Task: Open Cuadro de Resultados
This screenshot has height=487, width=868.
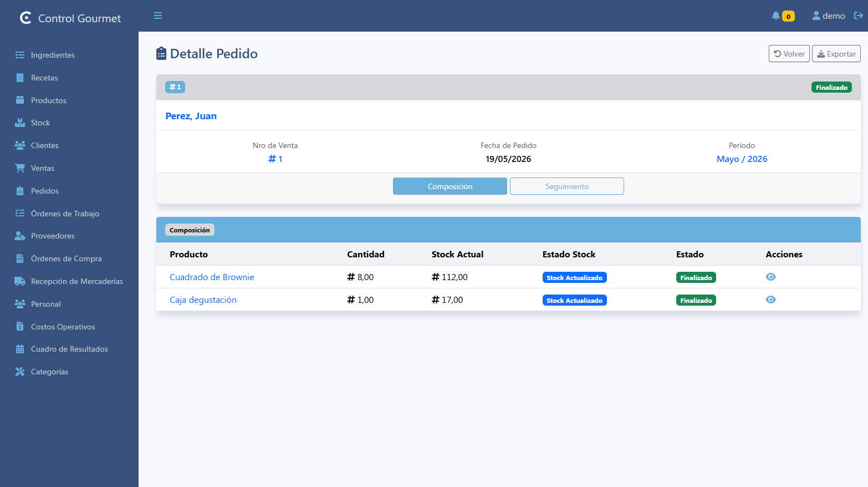Action: pyautogui.click(x=69, y=349)
